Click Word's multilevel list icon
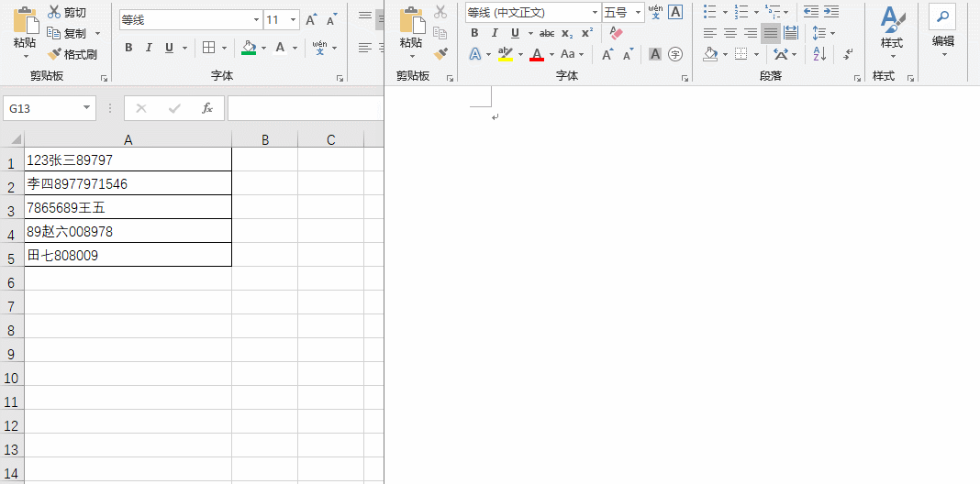Image resolution: width=980 pixels, height=484 pixels. coord(772,11)
